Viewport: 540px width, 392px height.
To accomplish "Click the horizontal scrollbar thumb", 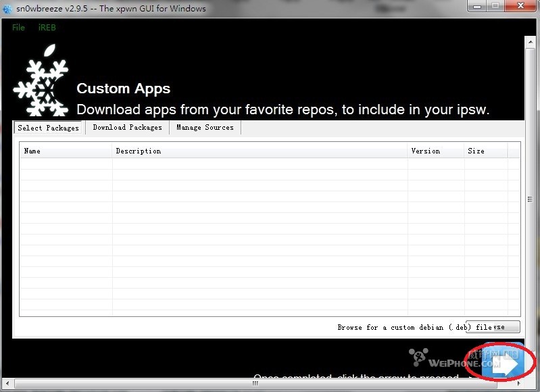I will [255, 383].
